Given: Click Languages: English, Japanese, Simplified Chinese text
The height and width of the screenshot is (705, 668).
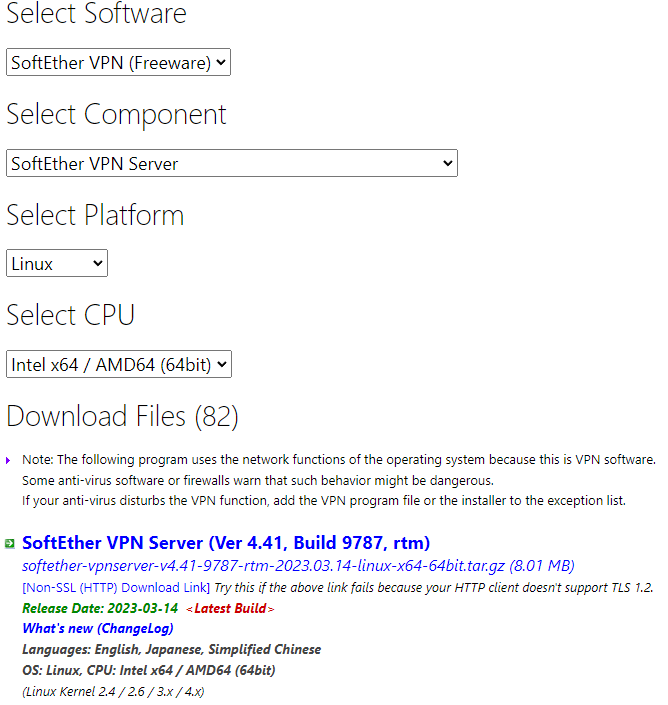Looking at the screenshot, I should pos(171,650).
